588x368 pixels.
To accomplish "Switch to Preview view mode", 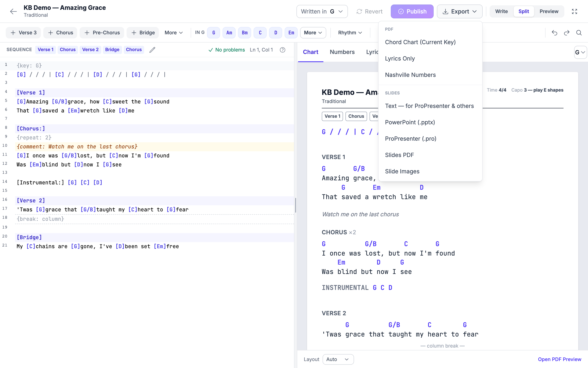I will [549, 11].
